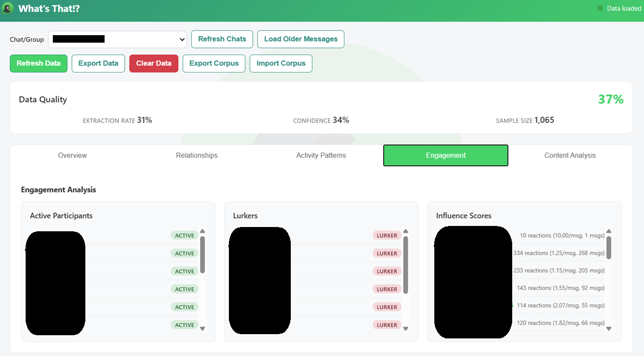
Task: Click the Export Data button
Action: pos(98,63)
